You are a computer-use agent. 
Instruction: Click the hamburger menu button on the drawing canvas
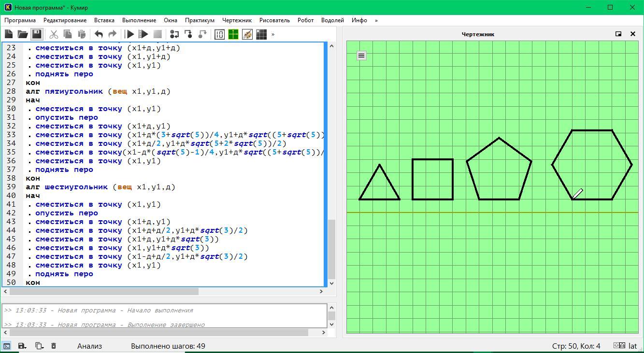[361, 56]
